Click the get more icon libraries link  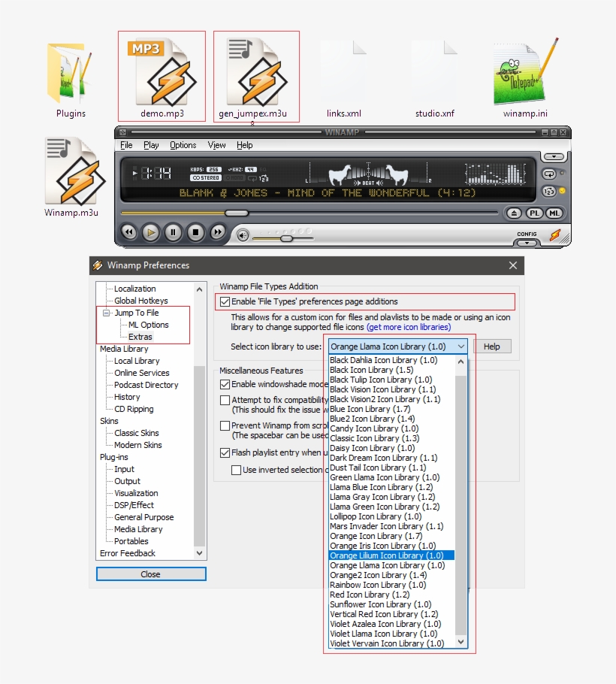pyautogui.click(x=409, y=328)
